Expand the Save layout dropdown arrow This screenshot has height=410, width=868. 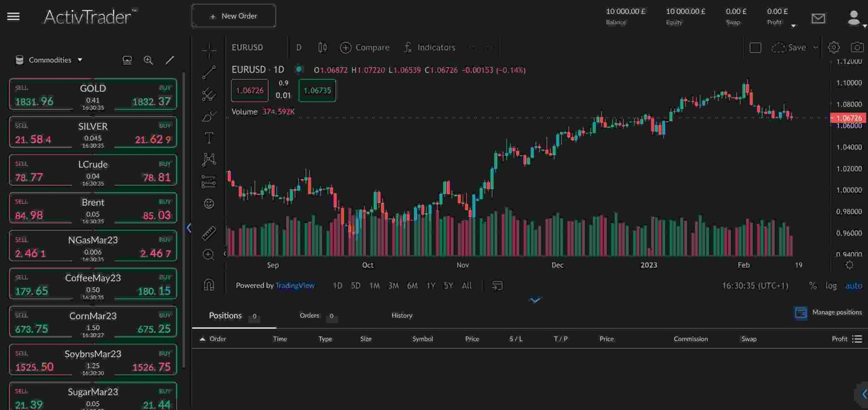(816, 48)
